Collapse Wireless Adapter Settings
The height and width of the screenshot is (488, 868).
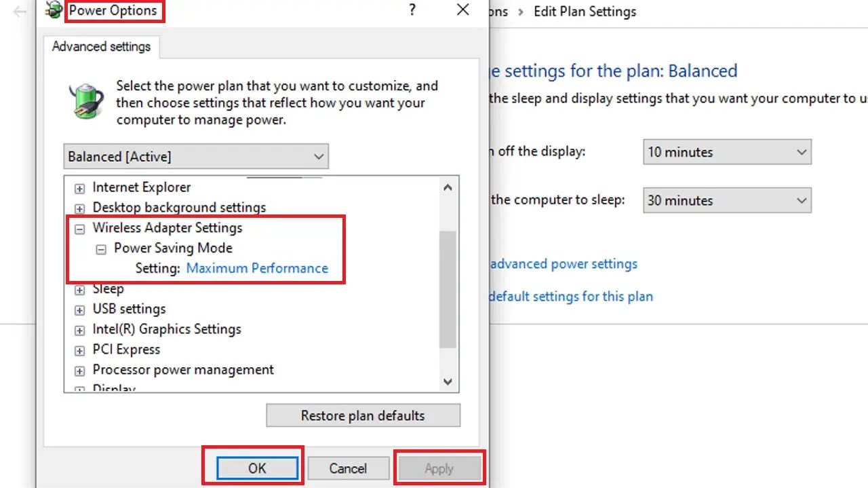79,229
